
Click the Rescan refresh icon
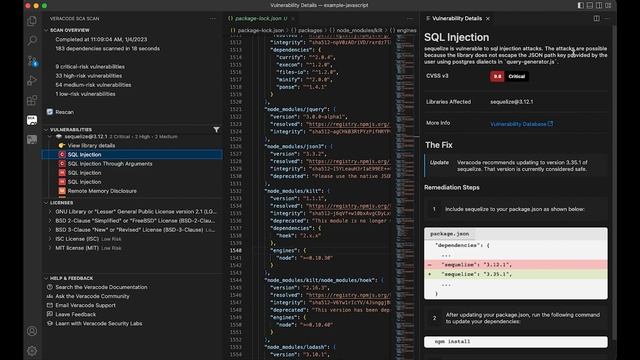[50, 112]
